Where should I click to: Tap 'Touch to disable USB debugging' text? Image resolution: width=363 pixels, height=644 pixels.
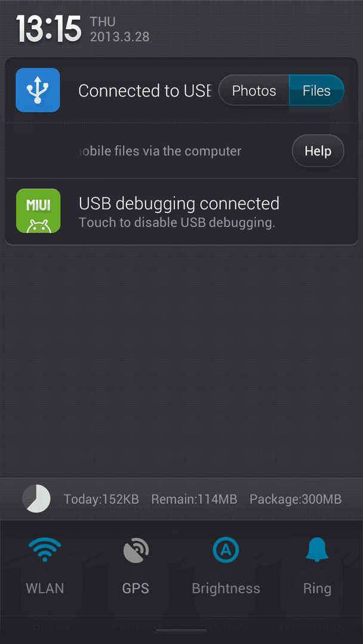[x=177, y=223]
